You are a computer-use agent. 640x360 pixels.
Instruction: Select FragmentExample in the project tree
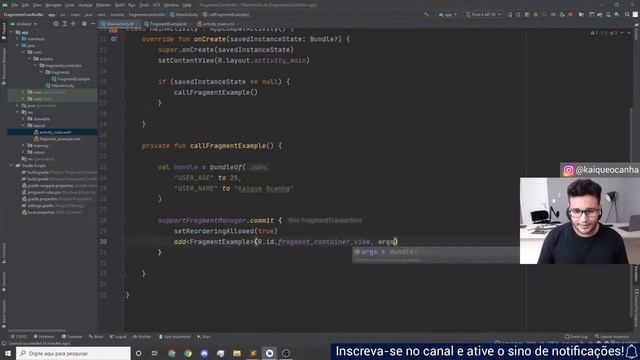tap(71, 79)
